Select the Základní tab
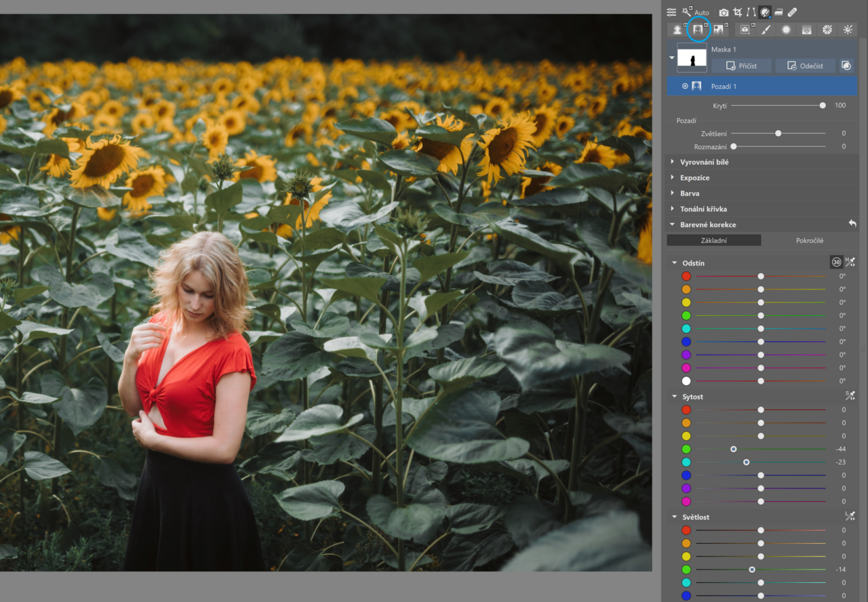Viewport: 868px width, 602px height. point(714,241)
